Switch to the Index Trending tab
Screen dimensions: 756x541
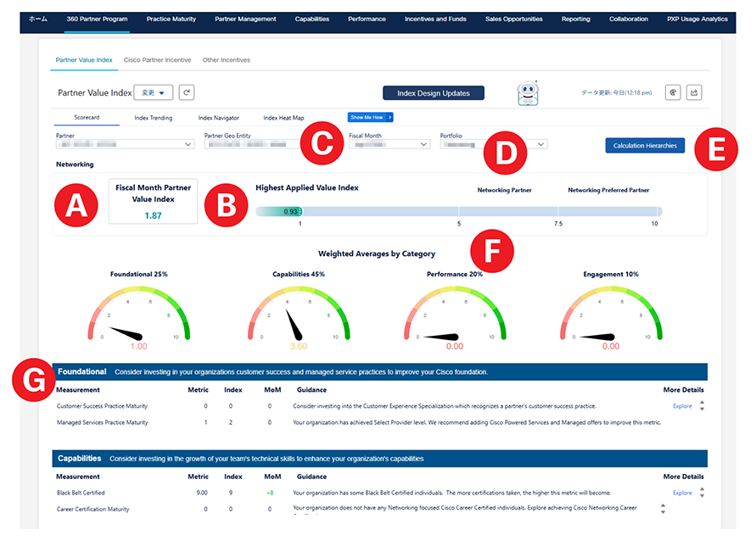tap(154, 118)
